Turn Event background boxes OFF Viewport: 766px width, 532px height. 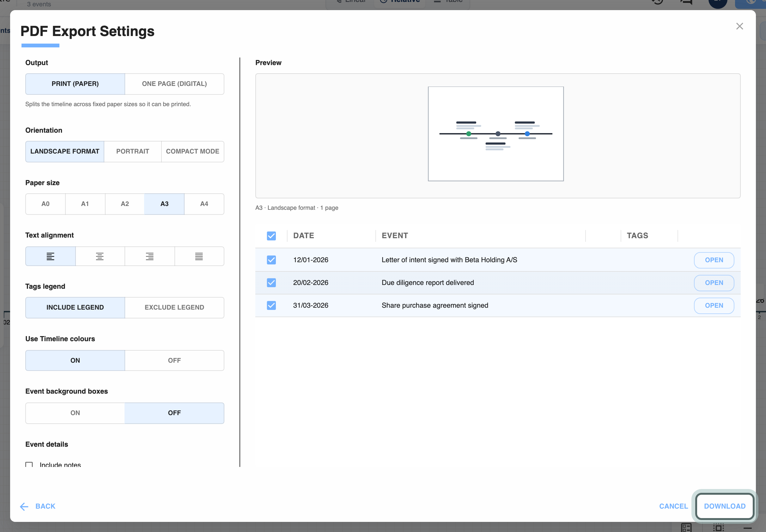click(174, 413)
